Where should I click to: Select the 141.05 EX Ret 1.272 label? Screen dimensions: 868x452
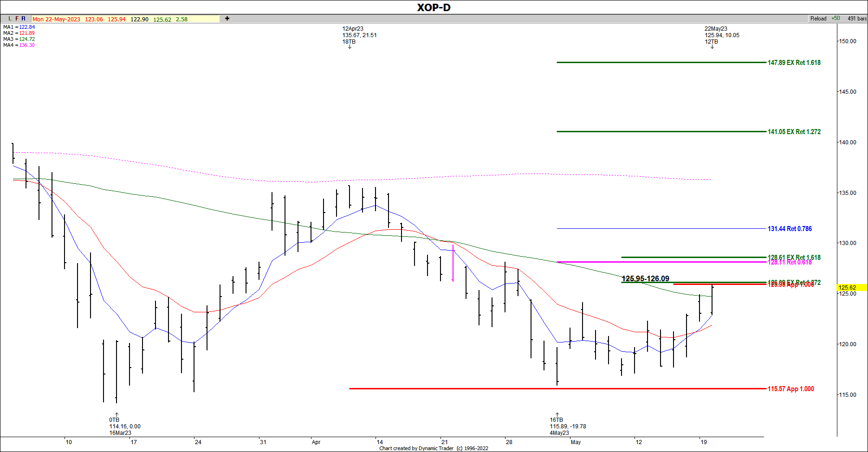click(x=794, y=132)
